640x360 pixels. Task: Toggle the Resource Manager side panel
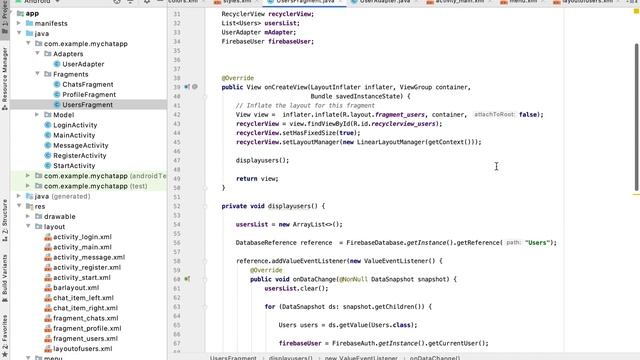(4, 78)
